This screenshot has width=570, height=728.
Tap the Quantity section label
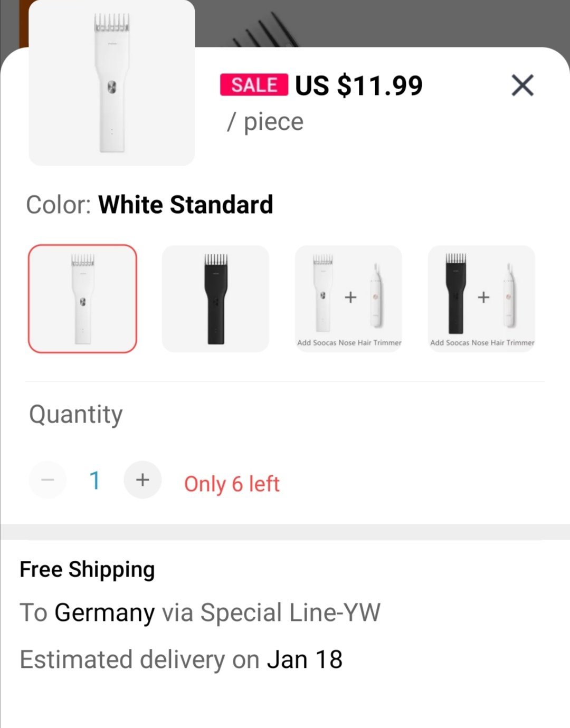(76, 415)
